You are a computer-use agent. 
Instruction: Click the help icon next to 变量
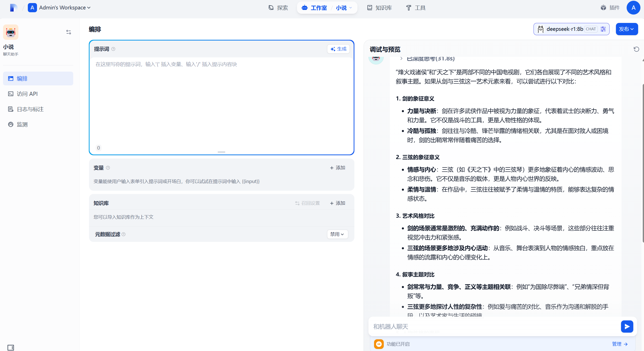[108, 168]
